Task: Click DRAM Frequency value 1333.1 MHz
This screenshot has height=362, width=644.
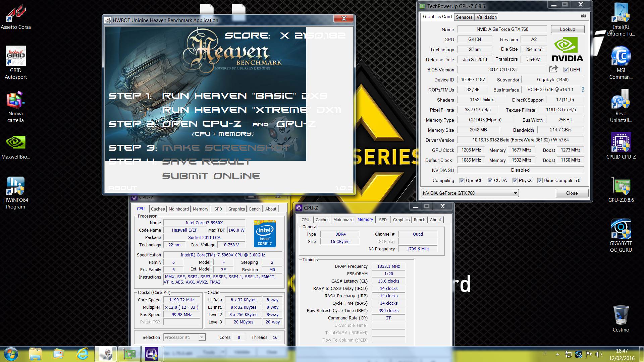Action: (x=388, y=266)
